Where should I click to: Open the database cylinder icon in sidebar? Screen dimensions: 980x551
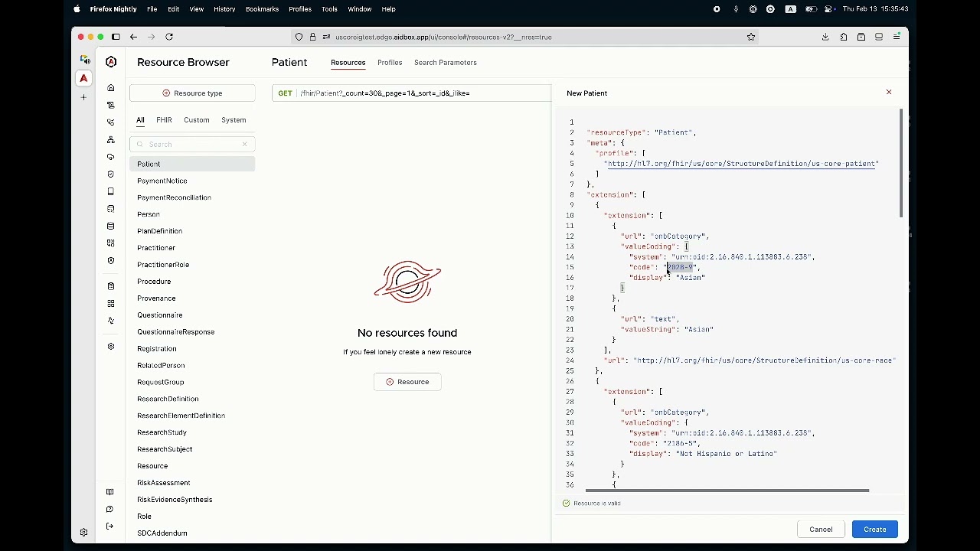click(x=111, y=227)
